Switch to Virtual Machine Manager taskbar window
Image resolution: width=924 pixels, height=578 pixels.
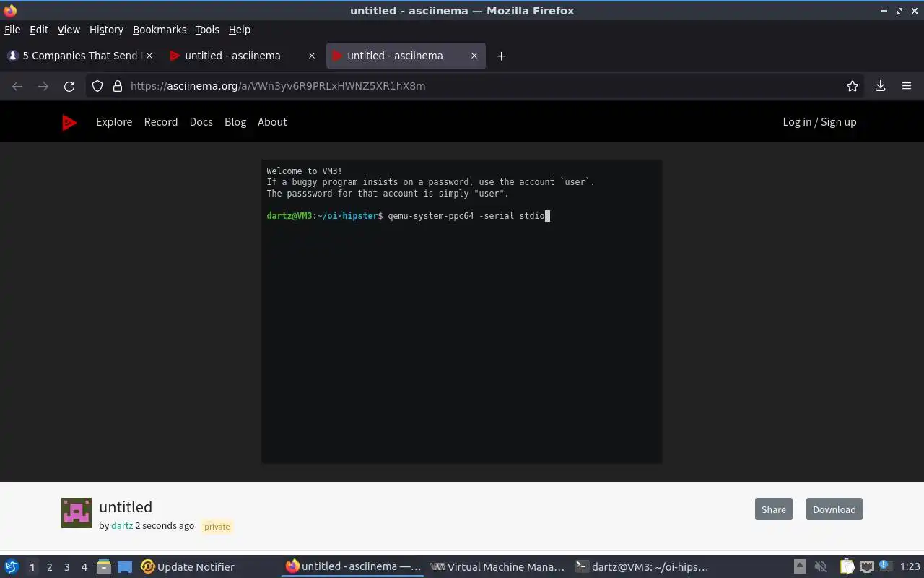(x=497, y=567)
